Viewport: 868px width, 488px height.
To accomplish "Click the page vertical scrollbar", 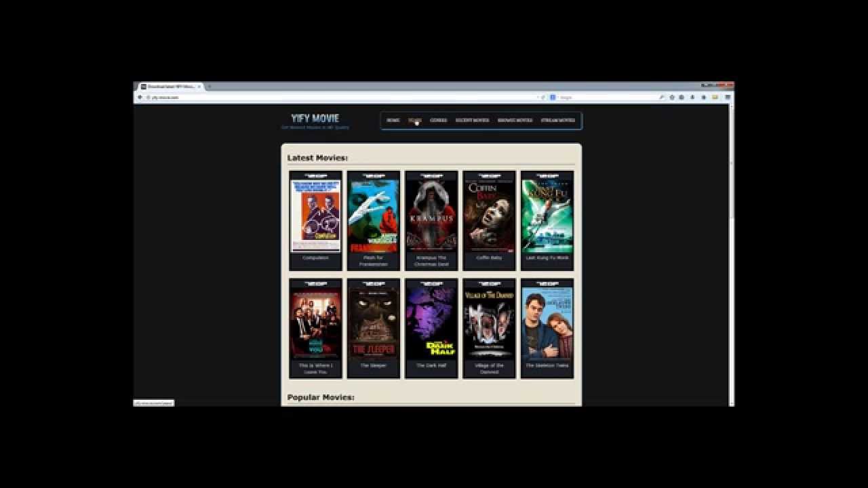I will click(x=731, y=255).
